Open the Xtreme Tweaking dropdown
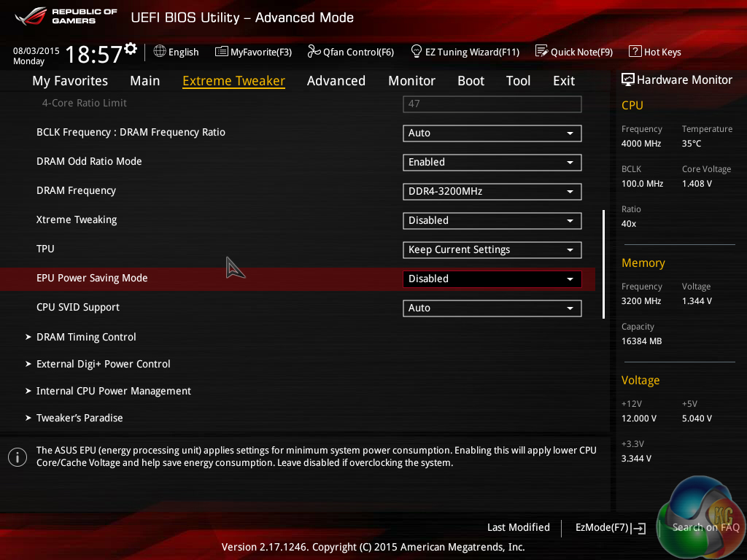Viewport: 747px width, 560px height. coord(492,220)
